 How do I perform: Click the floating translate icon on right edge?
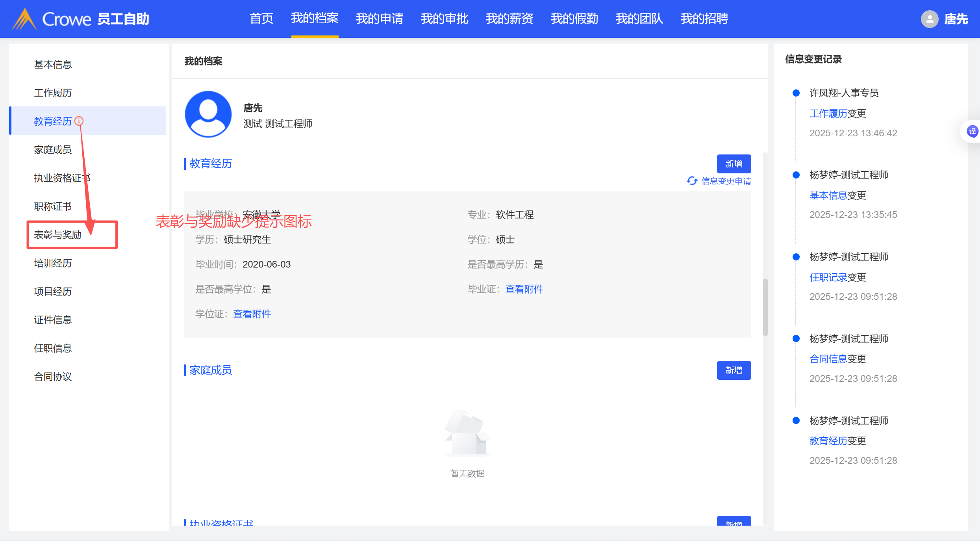(x=972, y=131)
